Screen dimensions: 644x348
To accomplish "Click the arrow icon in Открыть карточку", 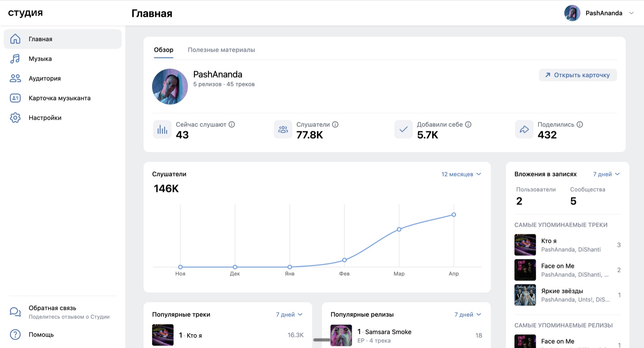I will tap(548, 75).
